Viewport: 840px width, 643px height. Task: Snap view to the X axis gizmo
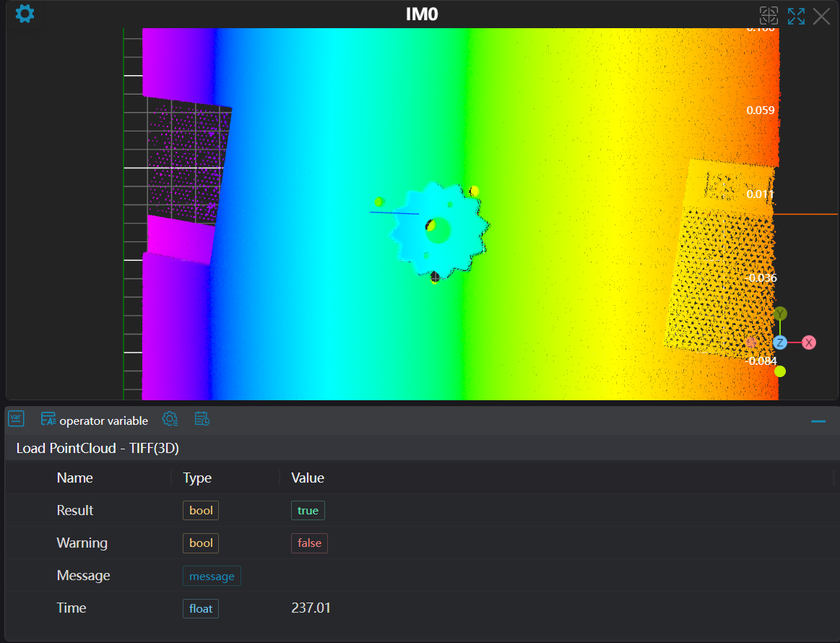coord(809,342)
